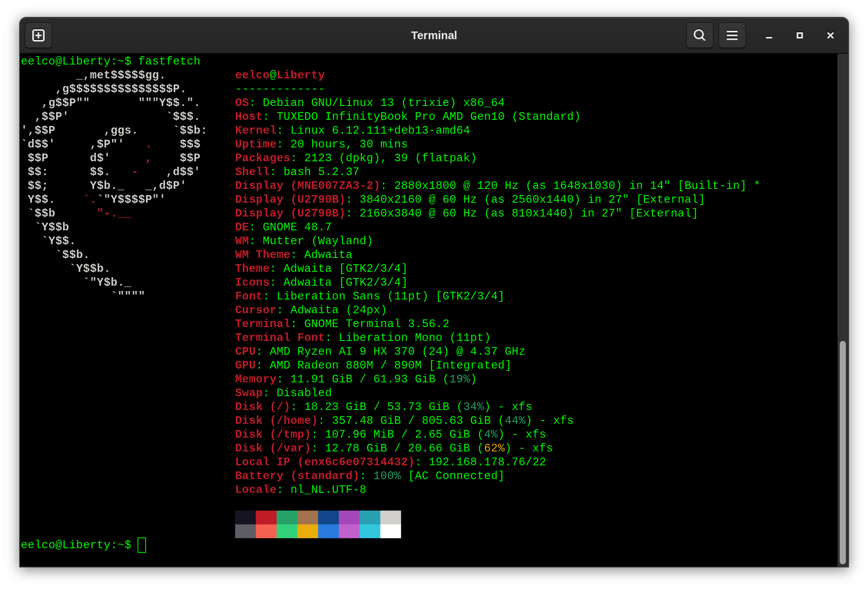868x589 pixels.
Task: Click the local IP '192.168.178.76/22'
Action: [x=487, y=462]
